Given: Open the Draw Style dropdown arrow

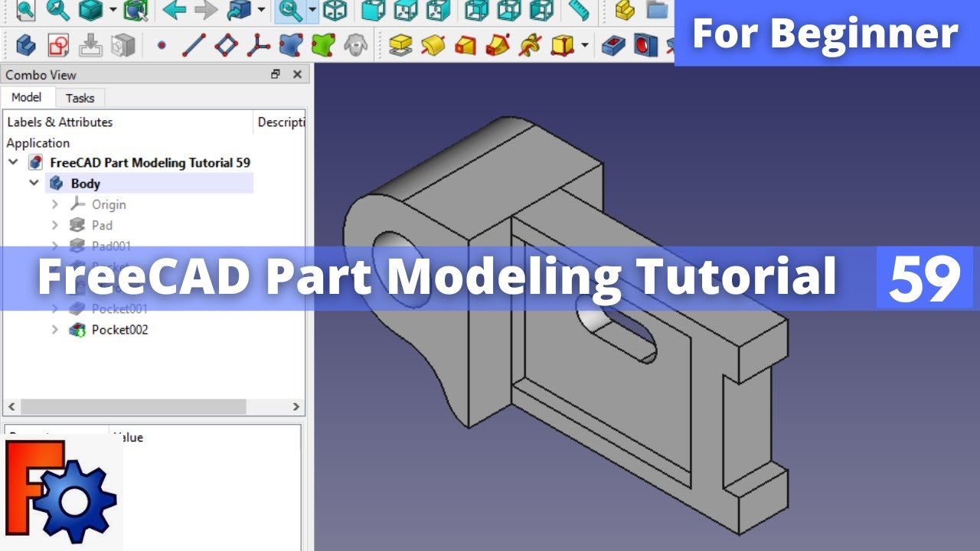Looking at the screenshot, I should pos(113,10).
